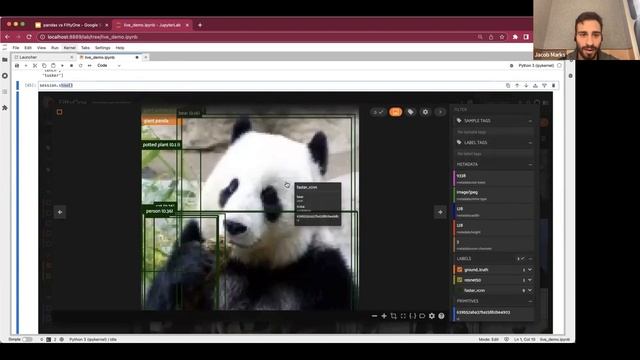Collapse the LABEL TAGS section

pyautogui.click(x=530, y=142)
